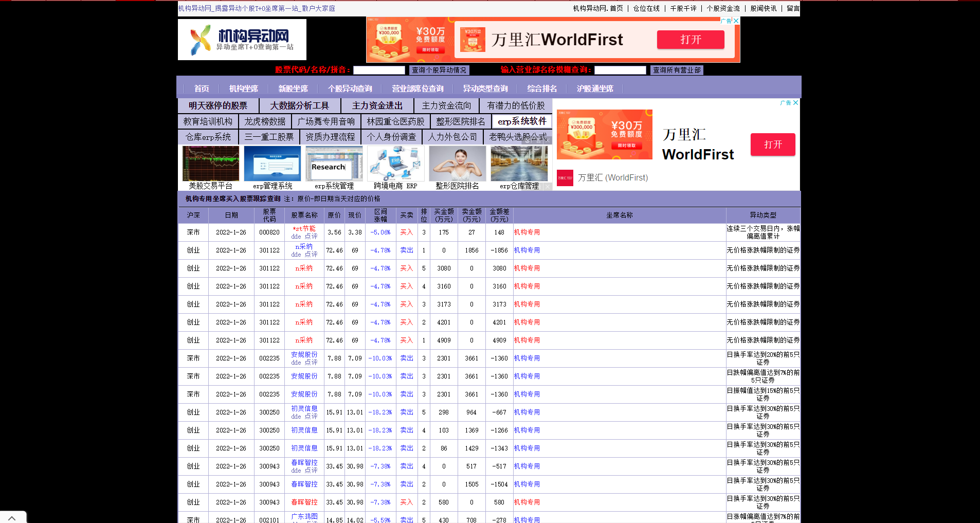Click the 查询个股异动情况 button
980x523 pixels.
pos(439,70)
